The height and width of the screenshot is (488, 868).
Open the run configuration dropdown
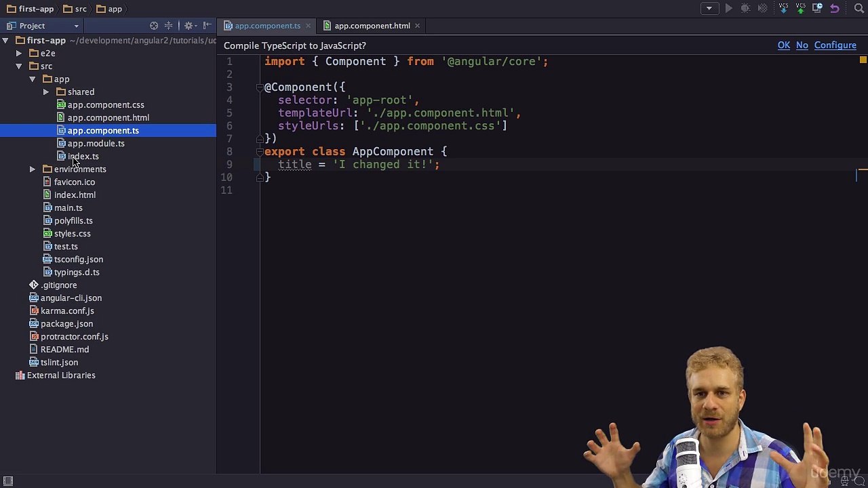click(709, 9)
